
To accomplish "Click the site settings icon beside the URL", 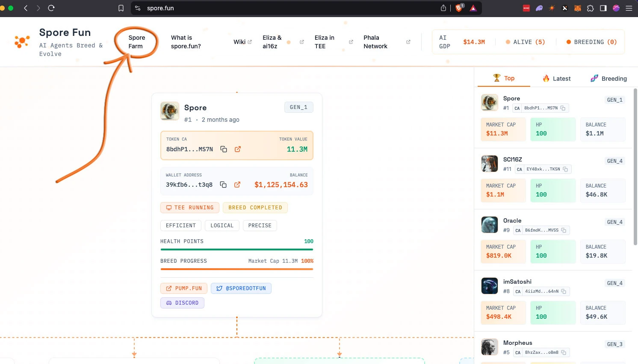I will (138, 8).
